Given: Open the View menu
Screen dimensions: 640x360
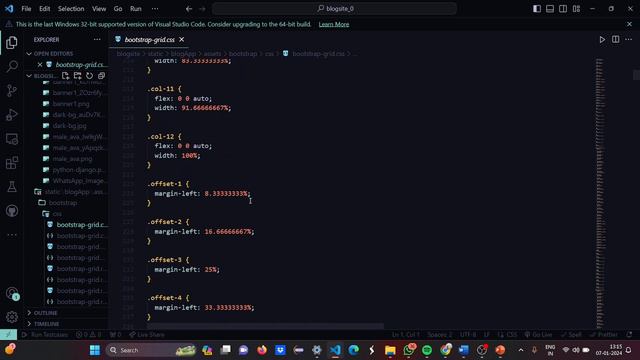Looking at the screenshot, I should [x=99, y=9].
